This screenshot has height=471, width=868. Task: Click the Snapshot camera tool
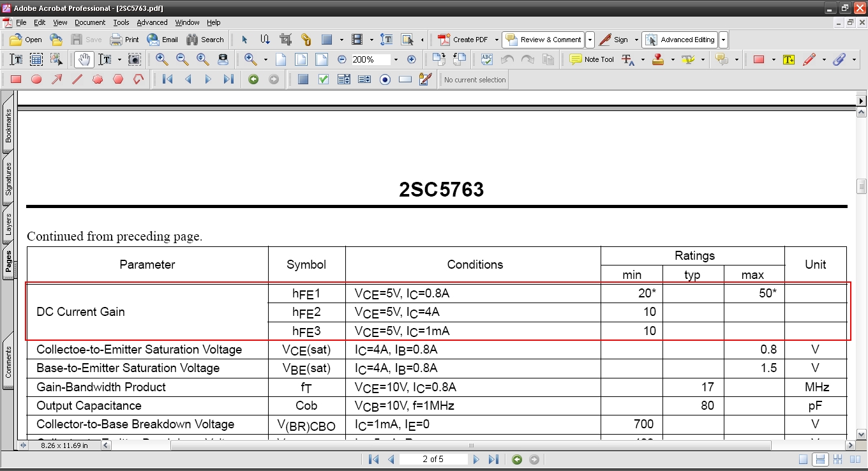coord(134,59)
